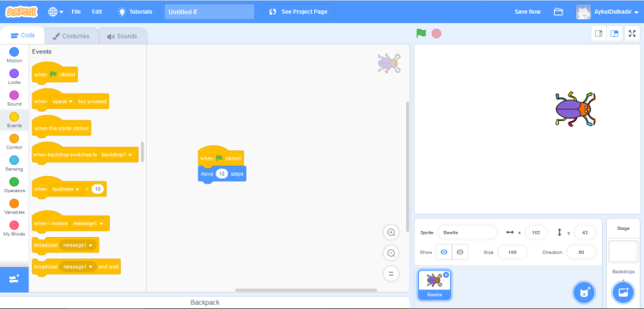Click the block palette vertical scrollbar
Screen dimensions: 644x309
143,152
